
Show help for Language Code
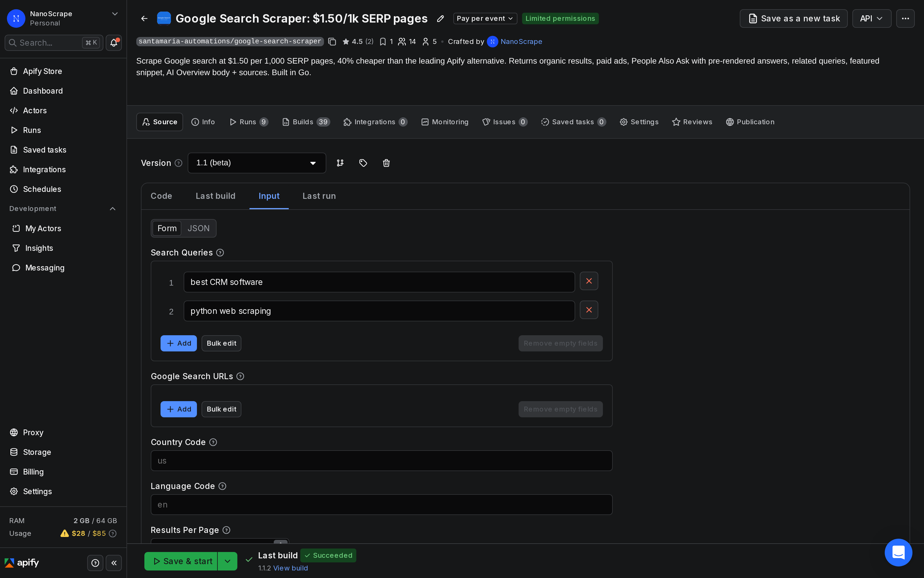pyautogui.click(x=222, y=486)
